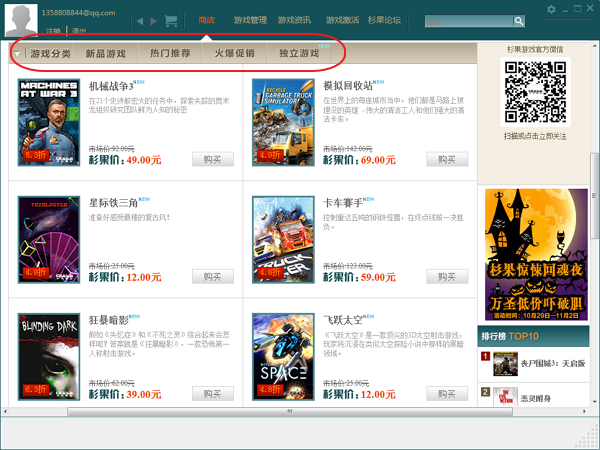Expand the category dropdown triangle

(16, 54)
